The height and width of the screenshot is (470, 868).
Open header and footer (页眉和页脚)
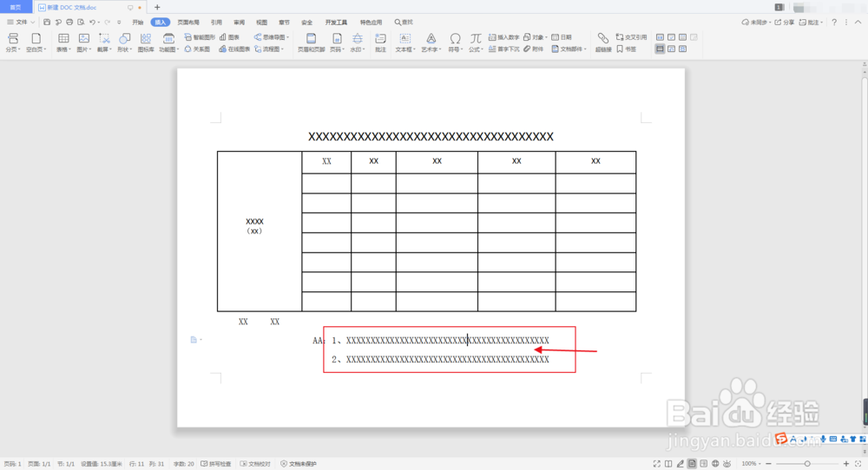tap(311, 42)
